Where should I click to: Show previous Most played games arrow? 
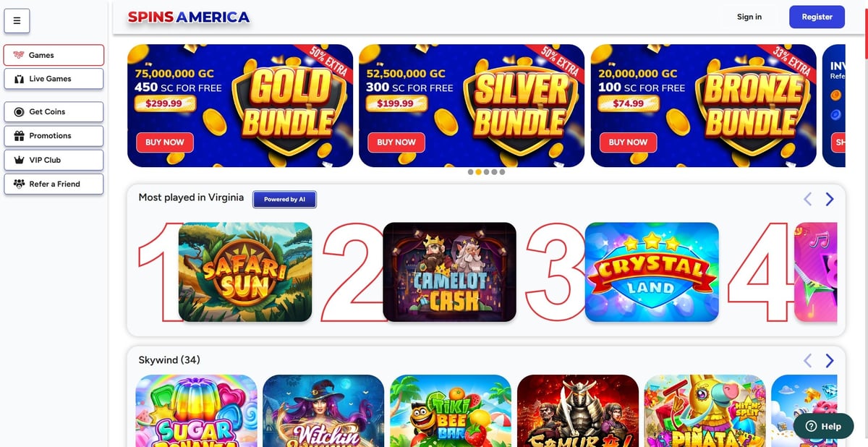(808, 199)
